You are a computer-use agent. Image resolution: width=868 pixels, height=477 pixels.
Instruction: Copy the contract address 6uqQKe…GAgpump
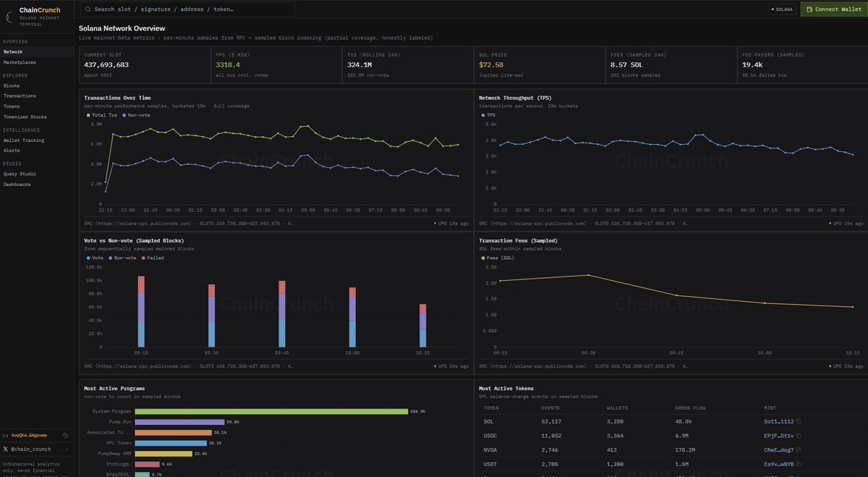tap(65, 436)
